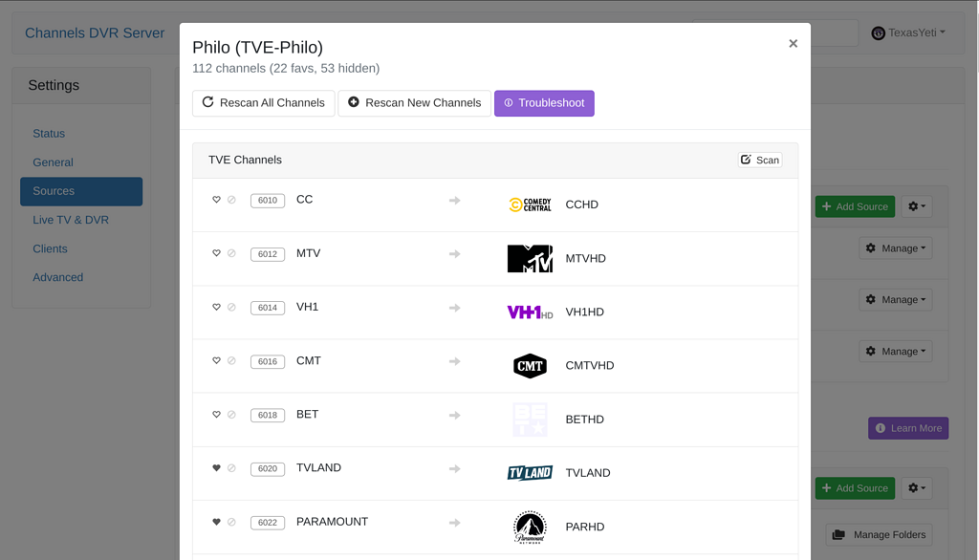Click the gear icon beside Add Source

[x=916, y=206]
